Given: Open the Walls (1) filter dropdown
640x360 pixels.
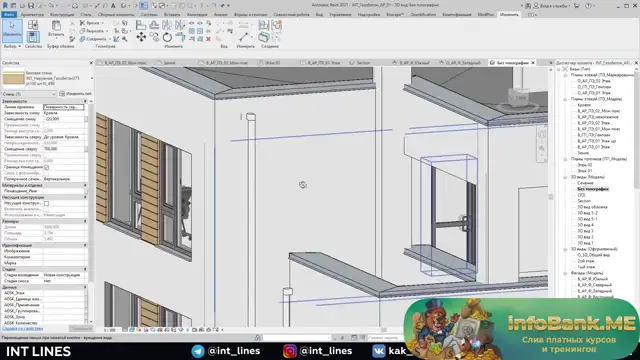Looking at the screenshot, I should point(29,94).
